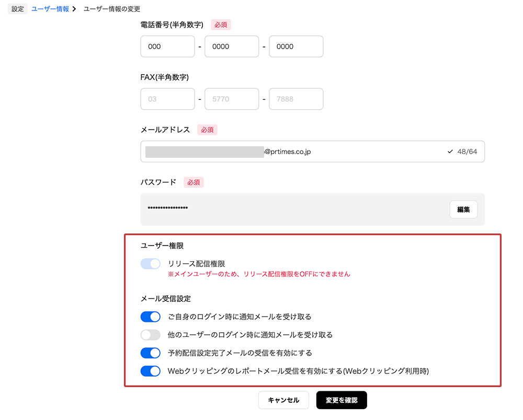
Task: Toggle the リリース配信権限 switch
Action: [x=150, y=264]
